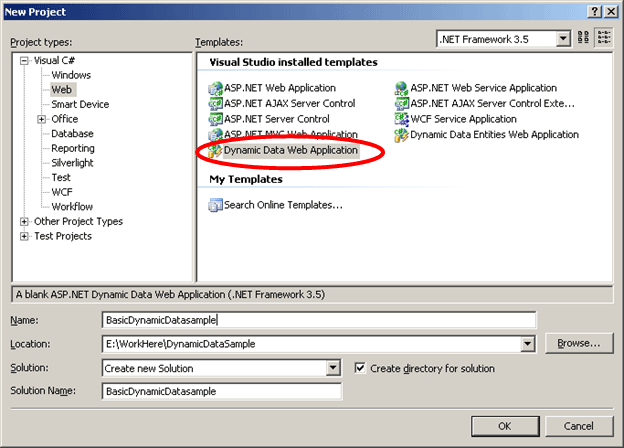
Task: Click Search Online Templates... text
Action: coord(283,205)
